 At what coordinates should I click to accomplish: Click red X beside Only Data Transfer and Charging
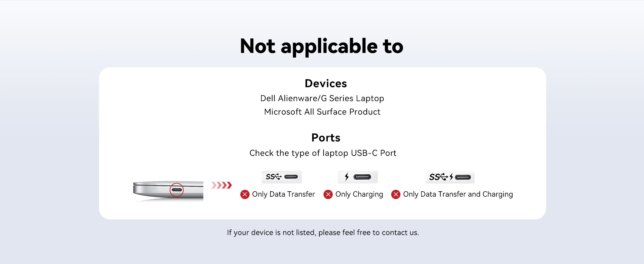[396, 195]
